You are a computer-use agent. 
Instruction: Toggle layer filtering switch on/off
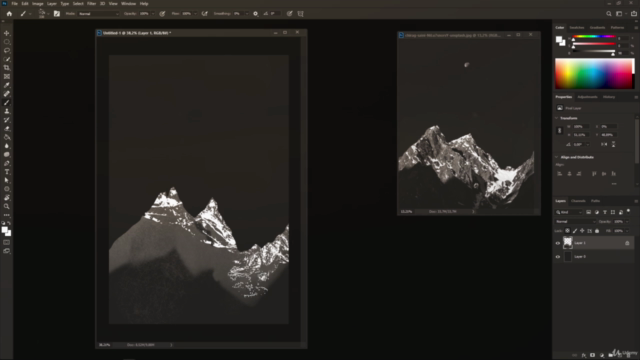click(629, 211)
